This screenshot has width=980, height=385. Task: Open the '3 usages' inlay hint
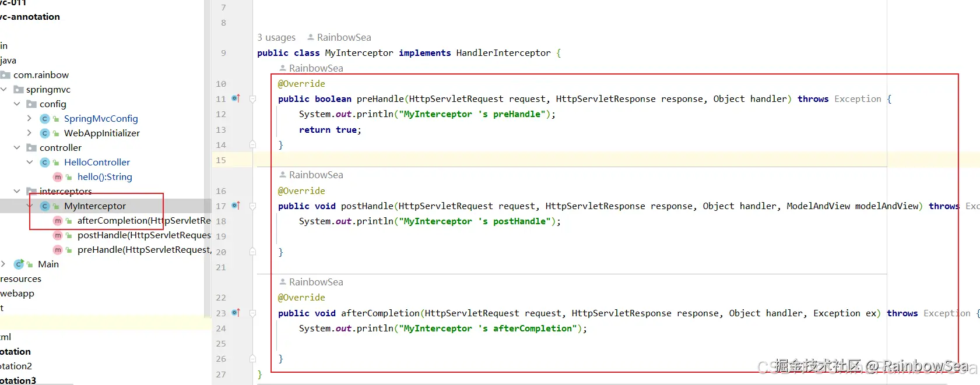[276, 37]
